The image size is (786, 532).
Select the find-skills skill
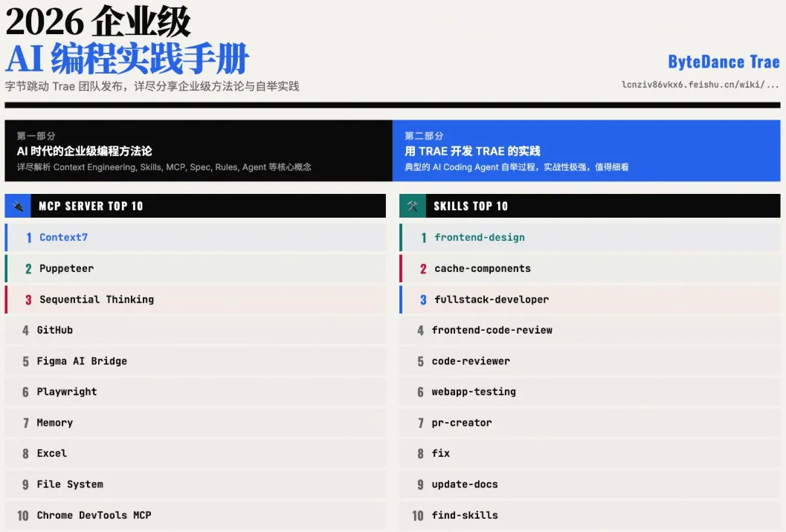pos(590,516)
